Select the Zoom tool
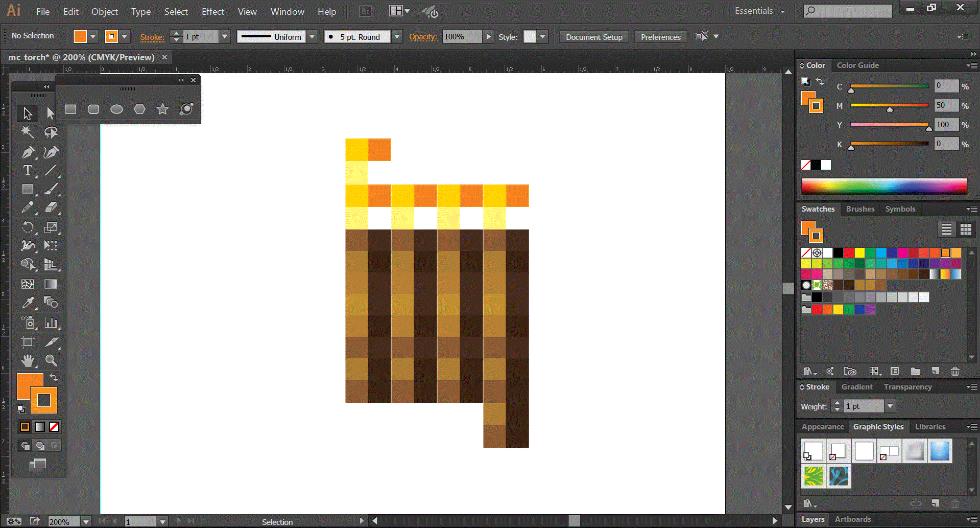The image size is (980, 528). (51, 360)
